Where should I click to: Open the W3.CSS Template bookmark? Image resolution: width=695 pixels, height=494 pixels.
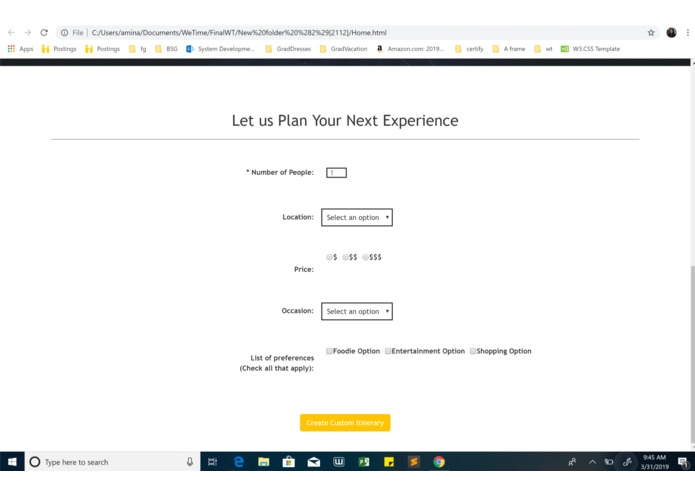[x=590, y=49]
